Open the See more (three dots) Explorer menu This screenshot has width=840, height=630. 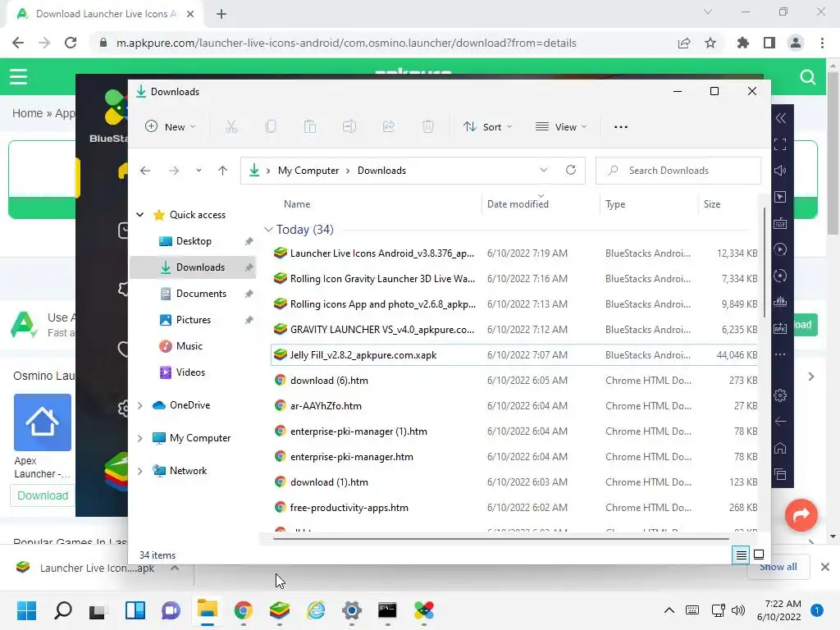pyautogui.click(x=620, y=127)
